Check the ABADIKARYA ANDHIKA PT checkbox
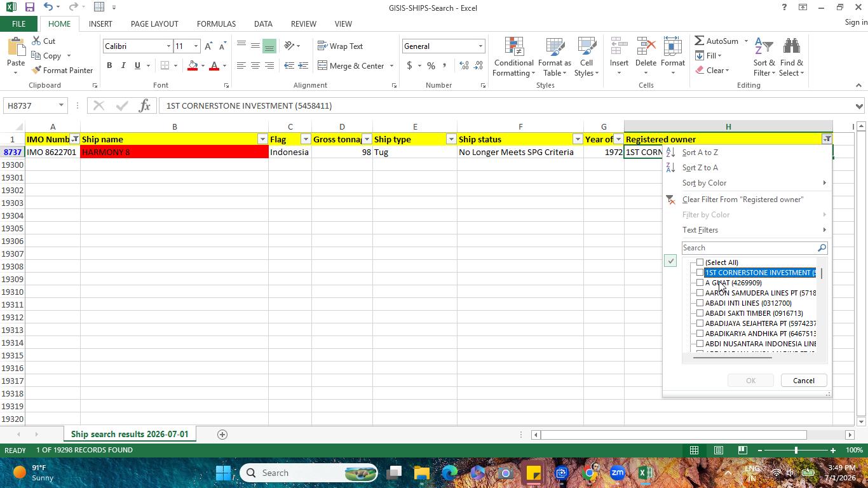The height and width of the screenshot is (488, 868). click(x=700, y=334)
